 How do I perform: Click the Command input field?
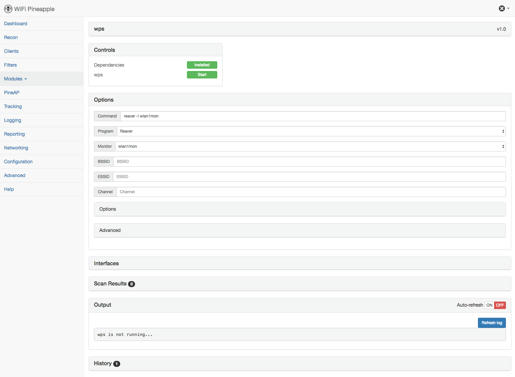(313, 116)
